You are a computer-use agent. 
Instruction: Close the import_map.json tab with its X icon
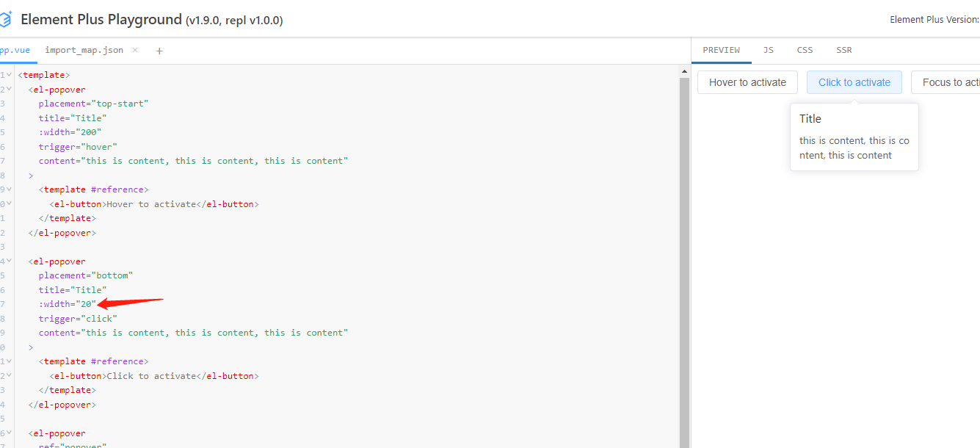[x=135, y=50]
